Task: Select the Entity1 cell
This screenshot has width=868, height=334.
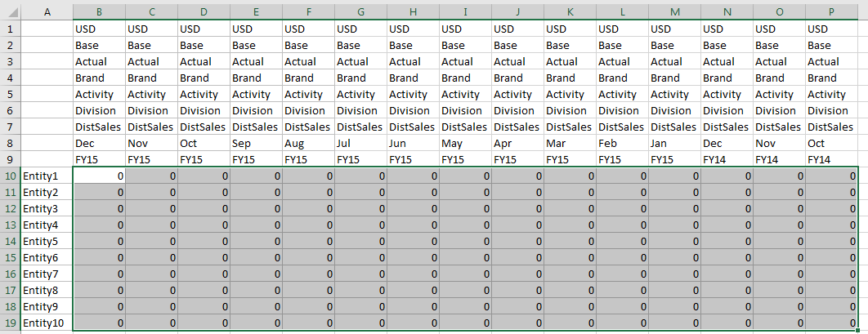Action: [x=47, y=176]
